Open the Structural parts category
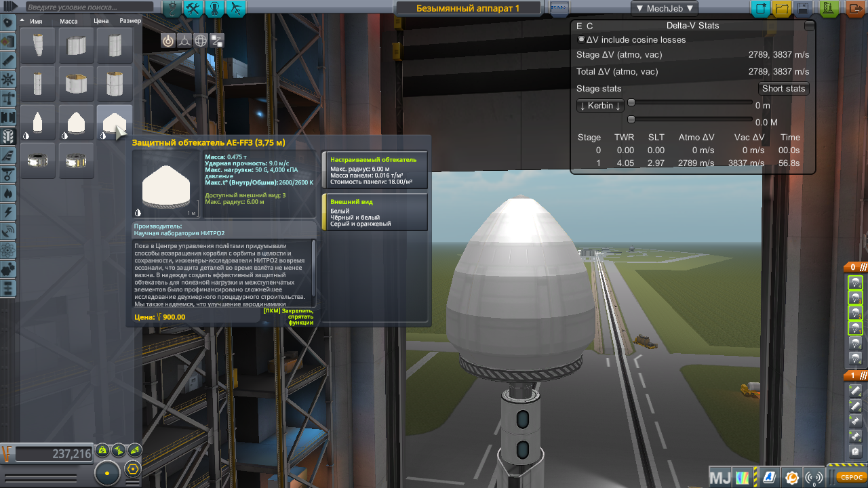This screenshot has height=488, width=868. pyautogui.click(x=7, y=98)
